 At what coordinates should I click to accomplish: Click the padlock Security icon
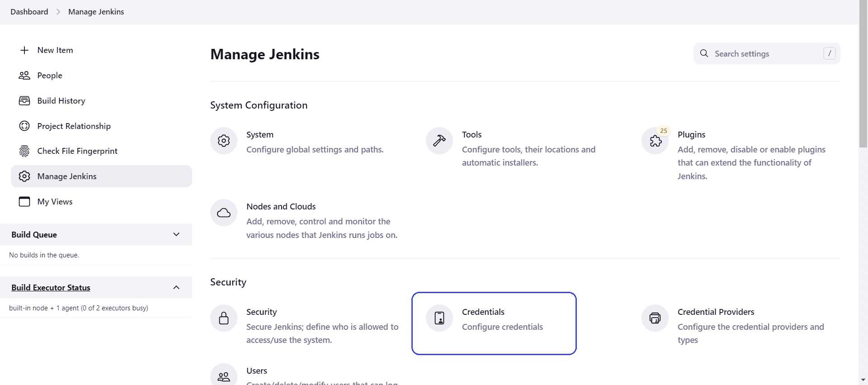click(224, 318)
